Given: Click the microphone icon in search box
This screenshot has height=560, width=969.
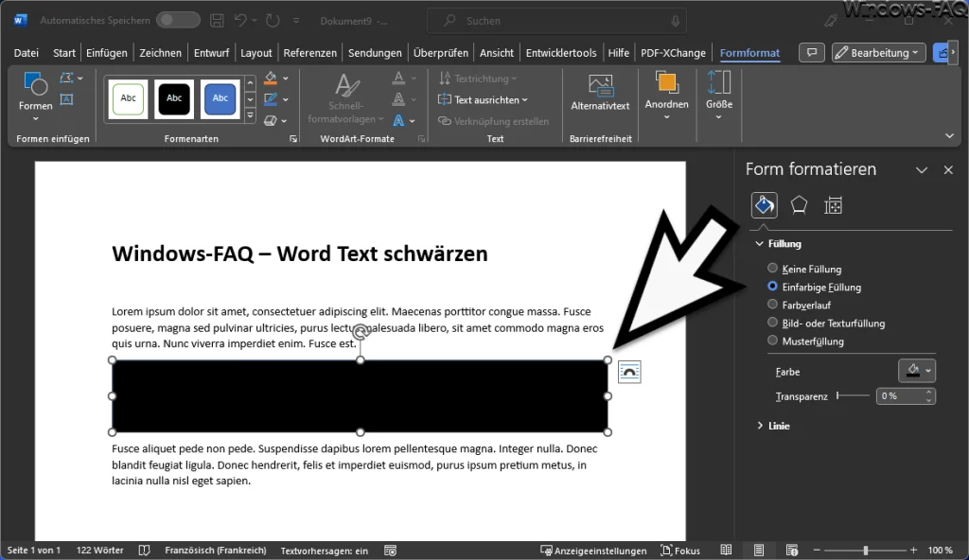Looking at the screenshot, I should [675, 21].
